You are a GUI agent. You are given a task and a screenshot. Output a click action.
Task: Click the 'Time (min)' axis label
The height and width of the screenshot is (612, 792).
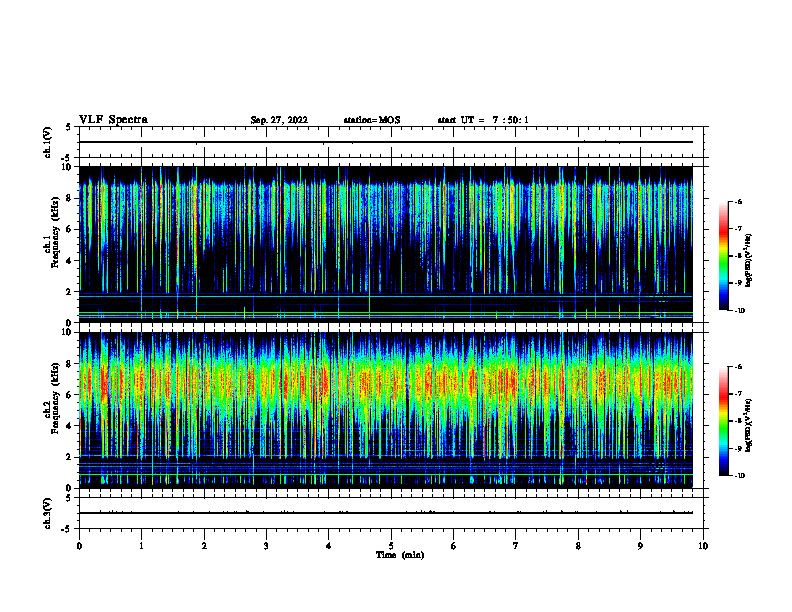[x=400, y=555]
